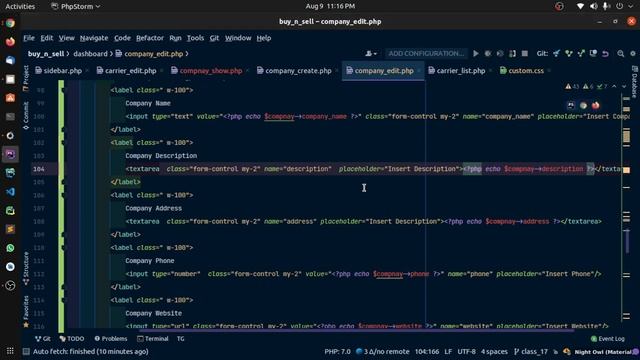Open the Navigate menu

coord(94,38)
